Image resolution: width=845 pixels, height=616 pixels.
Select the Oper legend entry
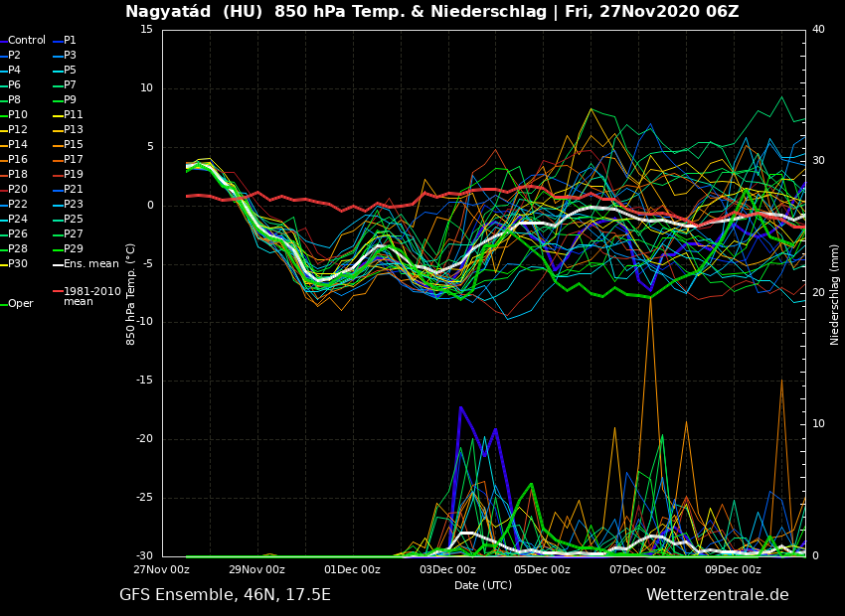[21, 304]
